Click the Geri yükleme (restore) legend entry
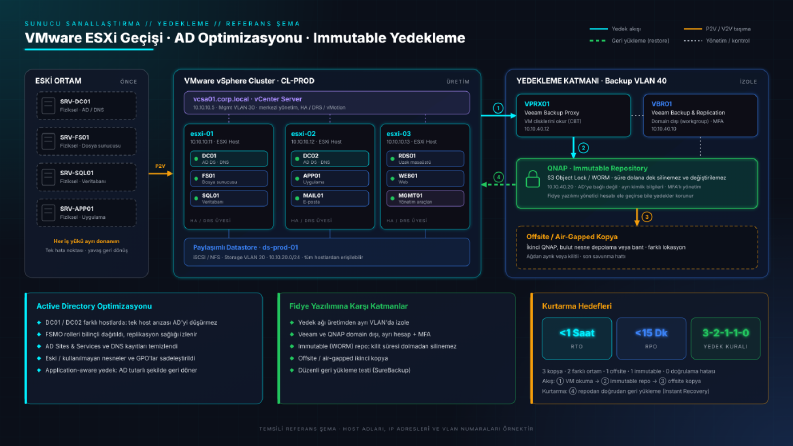Viewport: 793px width, 446px height. [x=629, y=41]
